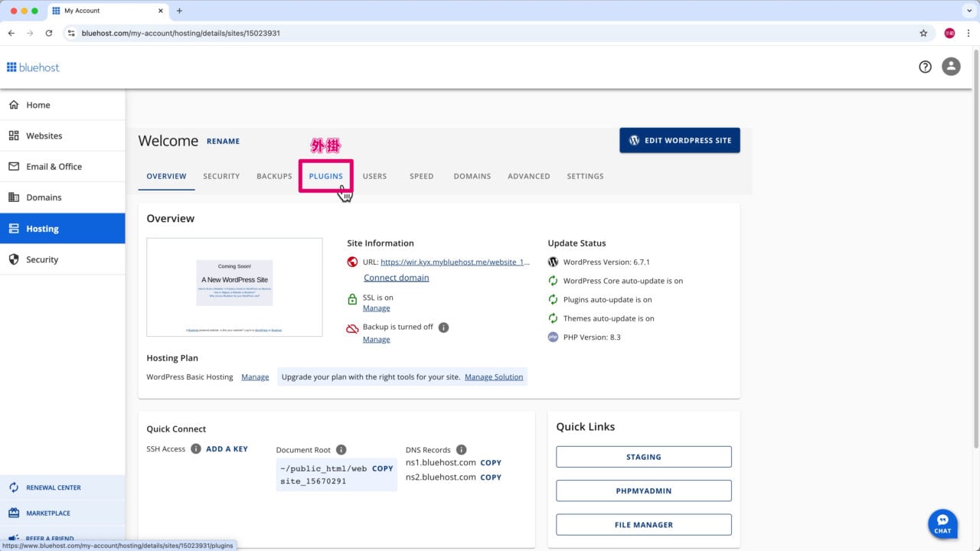
Task: Open the Chat bubble
Action: click(942, 523)
